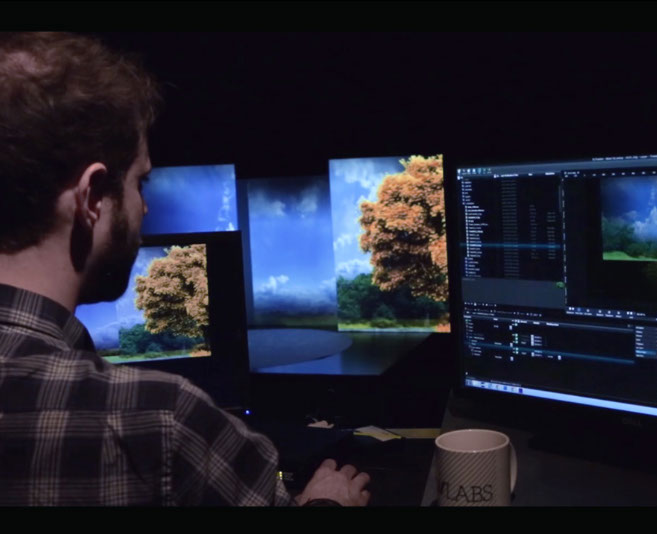The height and width of the screenshot is (534, 657).
Task: Expand the top folder in the file tree
Action: tap(463, 183)
